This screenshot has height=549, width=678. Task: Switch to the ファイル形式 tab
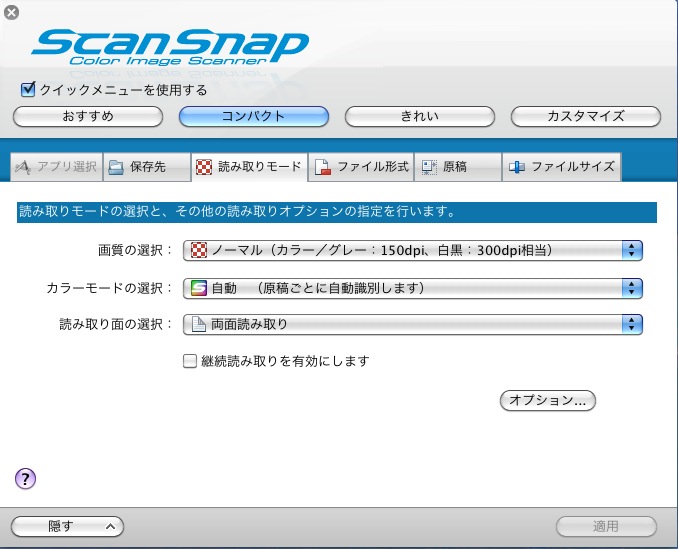coord(362,167)
